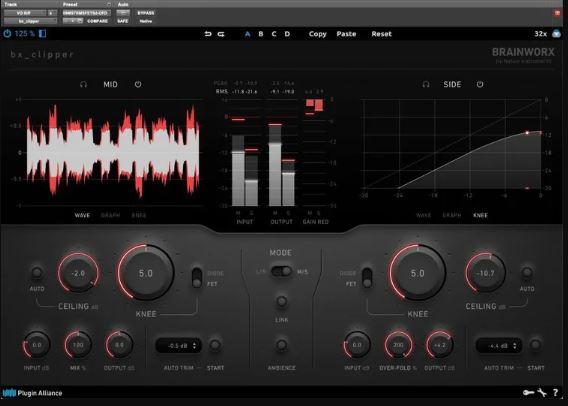Enable the LINK button
The height and width of the screenshot is (406, 568).
[x=281, y=301]
